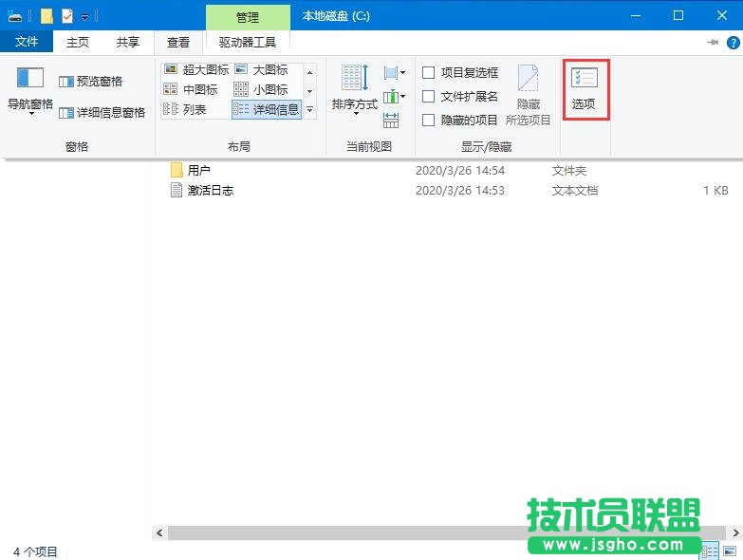Click the pin ribbon icon
The width and height of the screenshot is (743, 560).
(x=713, y=42)
